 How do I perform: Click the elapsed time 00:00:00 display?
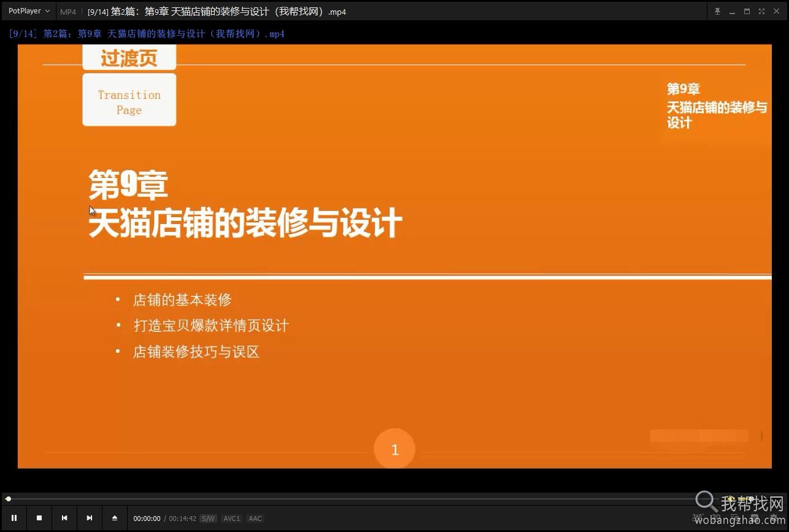(x=147, y=519)
